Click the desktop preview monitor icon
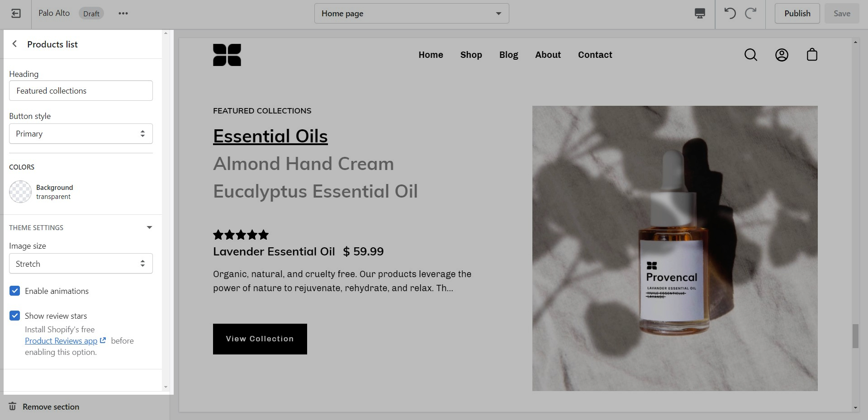Screen dimensions: 868x420 700,14
